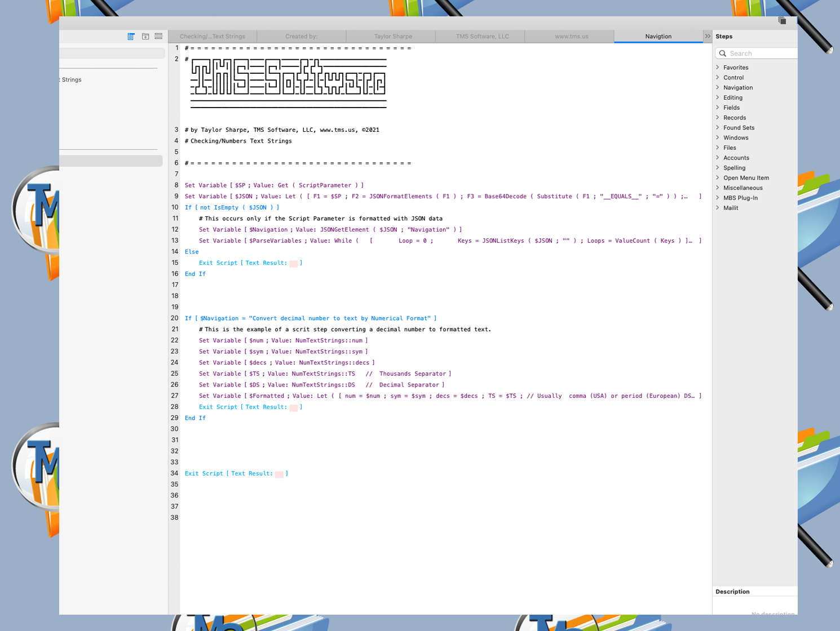Click line number 38 in the gutter
This screenshot has height=631, width=840.
[174, 518]
